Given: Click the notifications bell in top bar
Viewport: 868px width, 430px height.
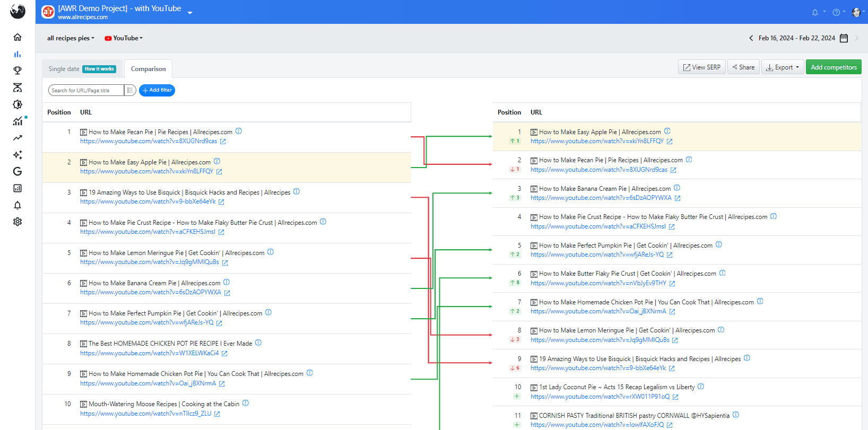Looking at the screenshot, I should tap(815, 12).
